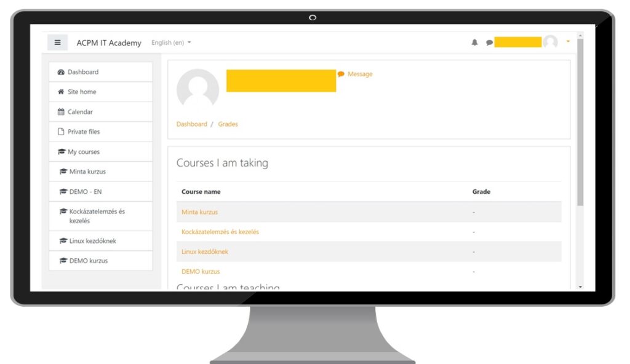Expand the user menu dropdown arrow
This screenshot has width=630, height=364.
568,42
